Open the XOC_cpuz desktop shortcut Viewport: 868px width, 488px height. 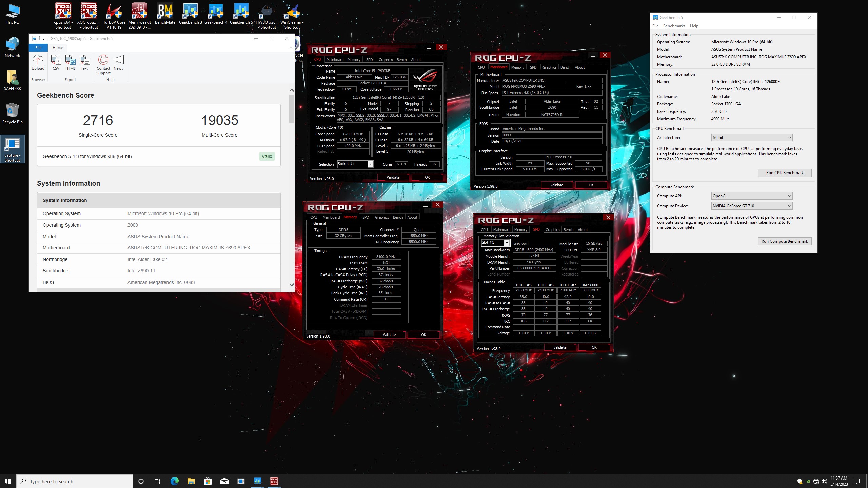pyautogui.click(x=89, y=16)
